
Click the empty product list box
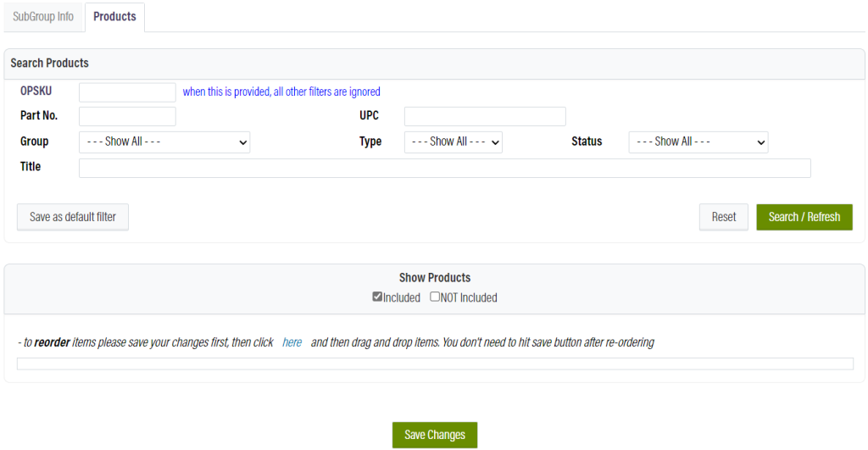tap(435, 364)
